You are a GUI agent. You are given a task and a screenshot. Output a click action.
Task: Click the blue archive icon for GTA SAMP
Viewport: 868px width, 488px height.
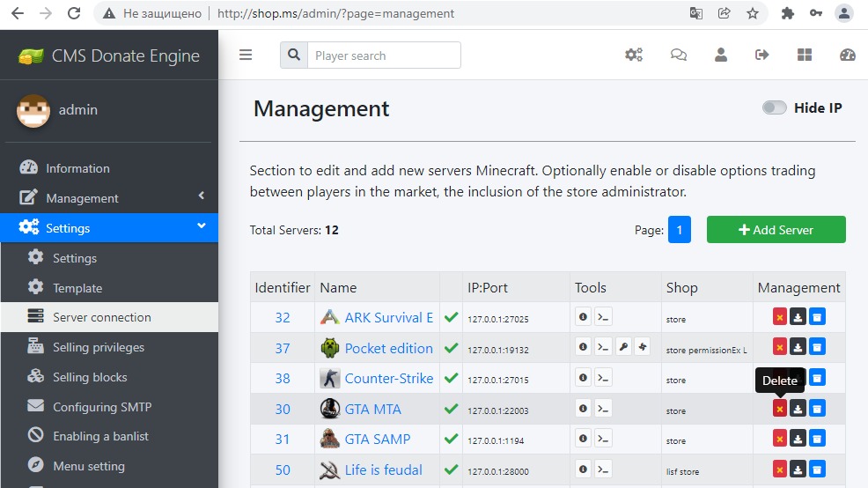(x=817, y=439)
